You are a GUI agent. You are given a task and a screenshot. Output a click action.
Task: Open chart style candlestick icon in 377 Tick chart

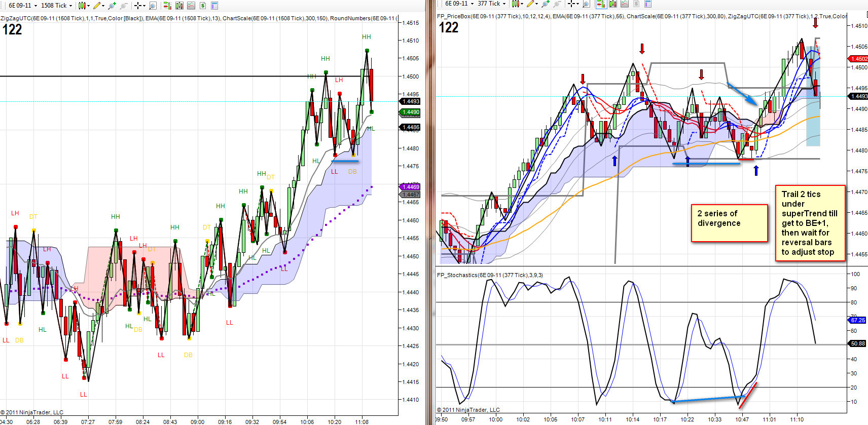pos(515,4)
